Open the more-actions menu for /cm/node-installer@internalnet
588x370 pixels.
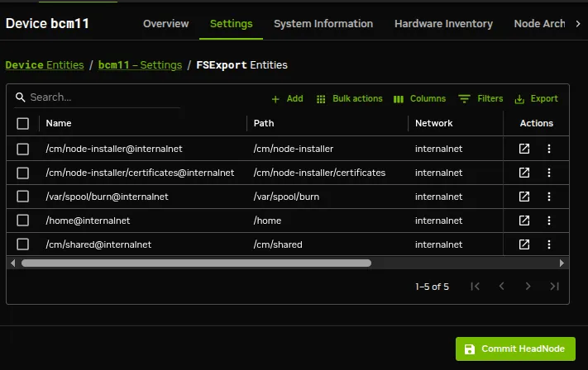pos(549,149)
